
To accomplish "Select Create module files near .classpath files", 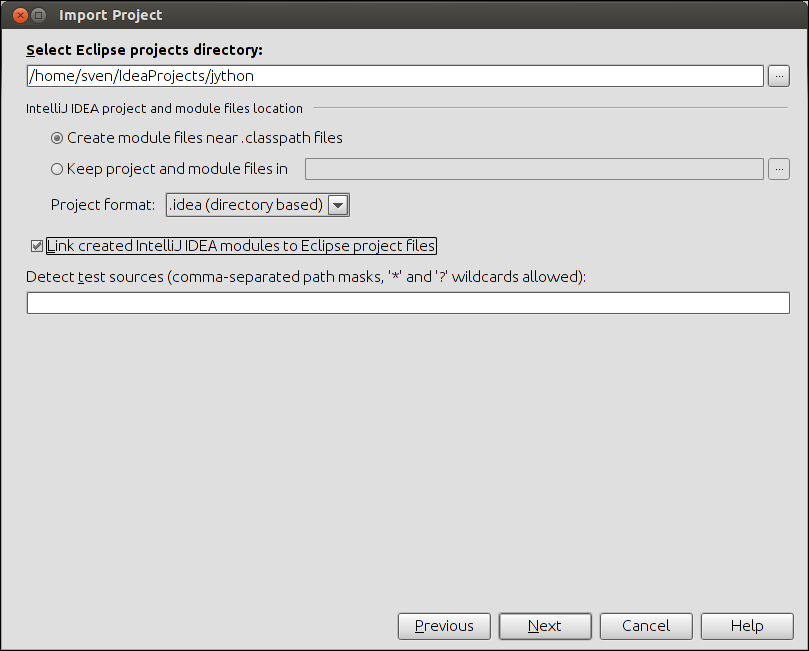I will (x=57, y=138).
